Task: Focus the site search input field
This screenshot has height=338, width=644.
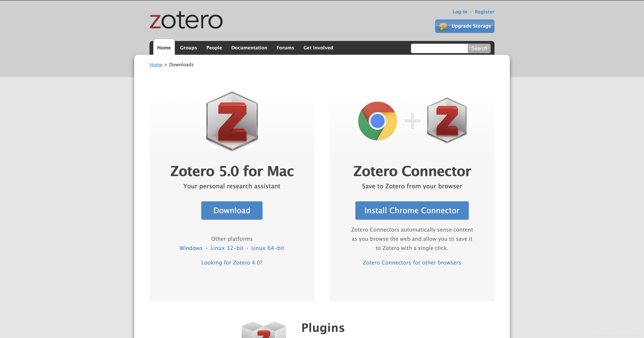Action: (x=439, y=48)
